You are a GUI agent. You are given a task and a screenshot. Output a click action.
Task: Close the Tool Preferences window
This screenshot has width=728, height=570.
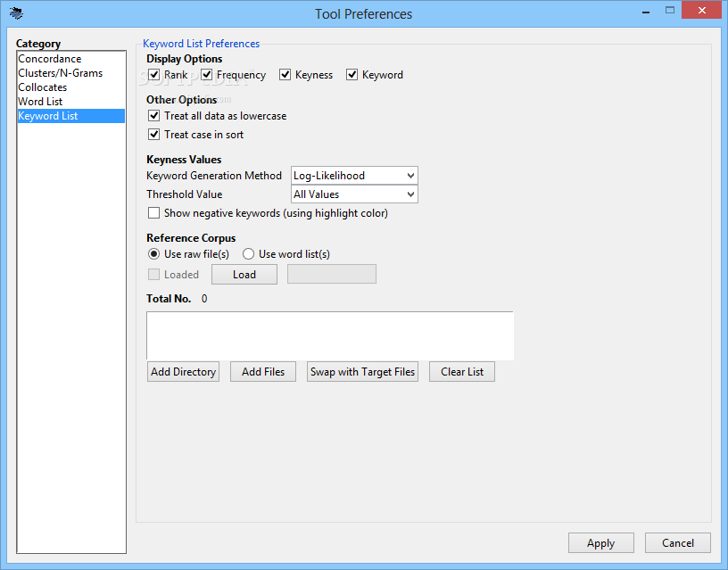(x=702, y=10)
